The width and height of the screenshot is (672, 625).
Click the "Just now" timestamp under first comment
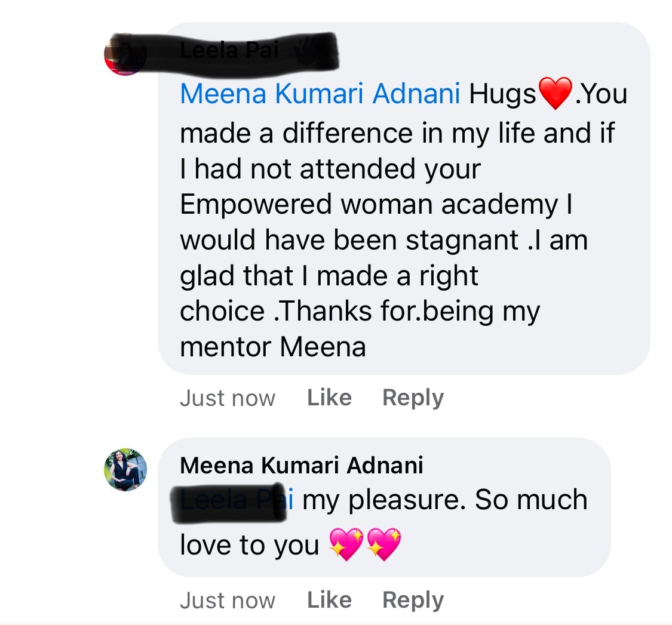(228, 398)
